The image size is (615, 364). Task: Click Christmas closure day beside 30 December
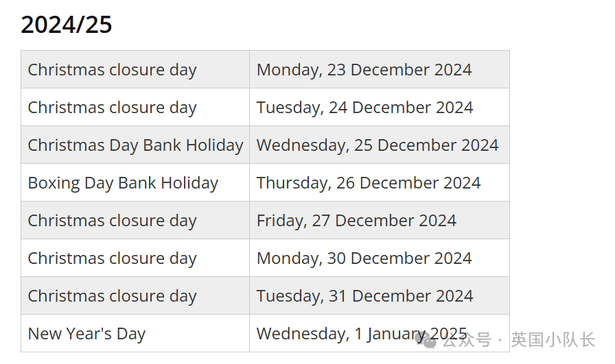pos(112,258)
